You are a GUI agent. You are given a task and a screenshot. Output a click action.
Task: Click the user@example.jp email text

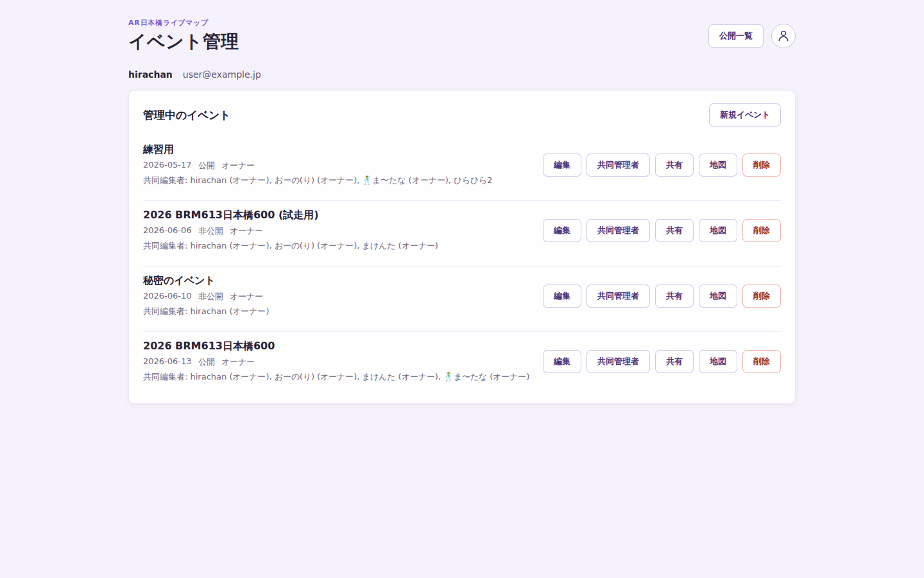222,74
